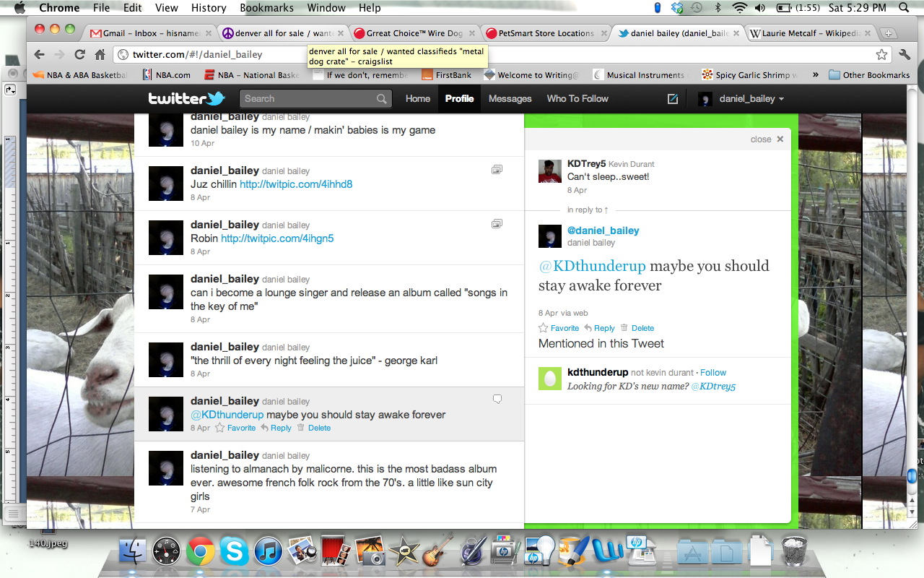
Task: Open the NBA.com bookmark
Action: click(x=166, y=75)
